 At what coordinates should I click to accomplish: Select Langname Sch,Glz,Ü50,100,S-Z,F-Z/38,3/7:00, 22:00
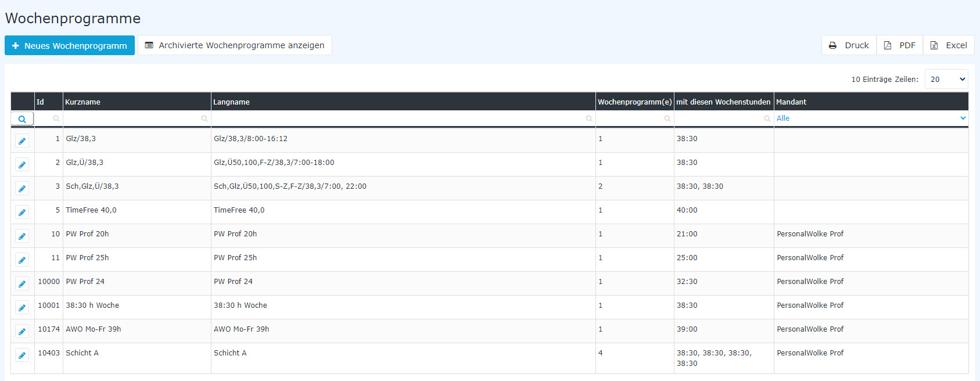coord(290,186)
